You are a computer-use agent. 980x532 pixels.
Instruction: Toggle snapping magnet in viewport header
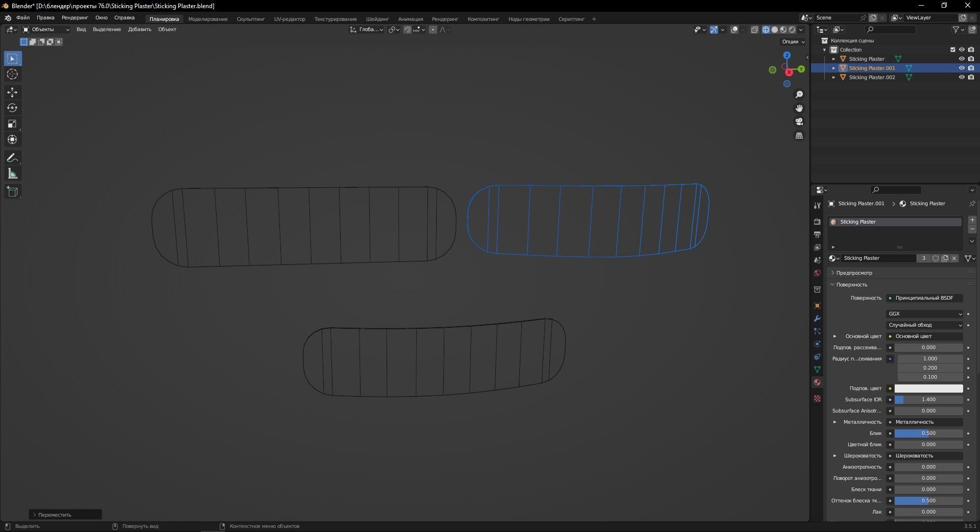pyautogui.click(x=408, y=30)
